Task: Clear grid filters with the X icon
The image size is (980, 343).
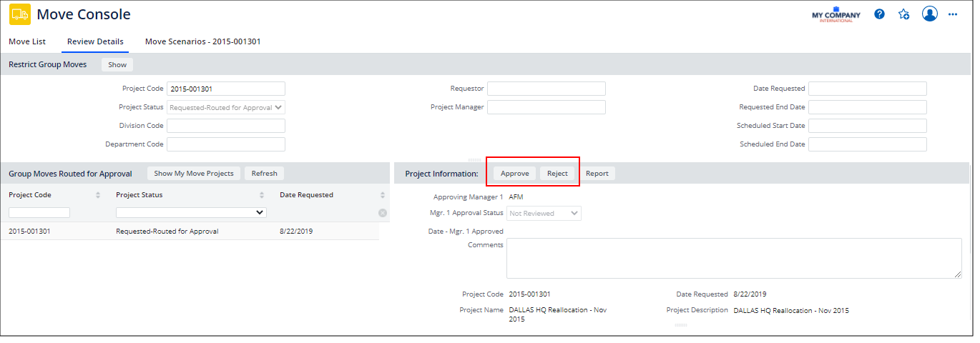Action: [383, 213]
